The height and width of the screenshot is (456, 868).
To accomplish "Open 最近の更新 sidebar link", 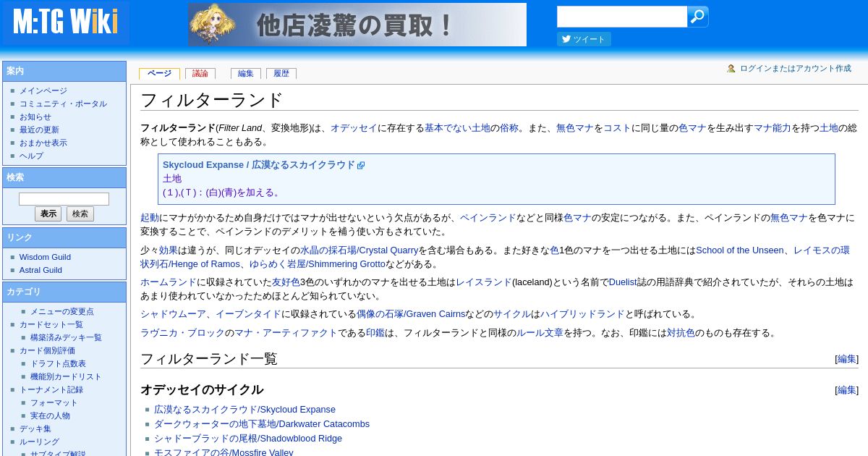I will click(39, 130).
